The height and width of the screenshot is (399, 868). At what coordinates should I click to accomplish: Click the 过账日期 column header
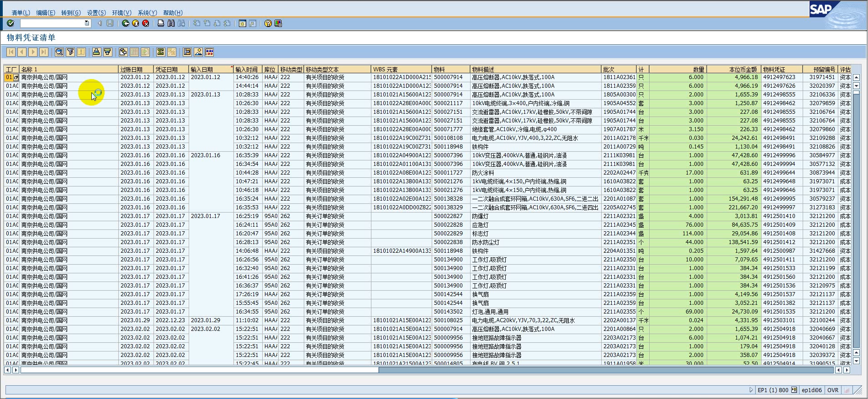[135, 69]
